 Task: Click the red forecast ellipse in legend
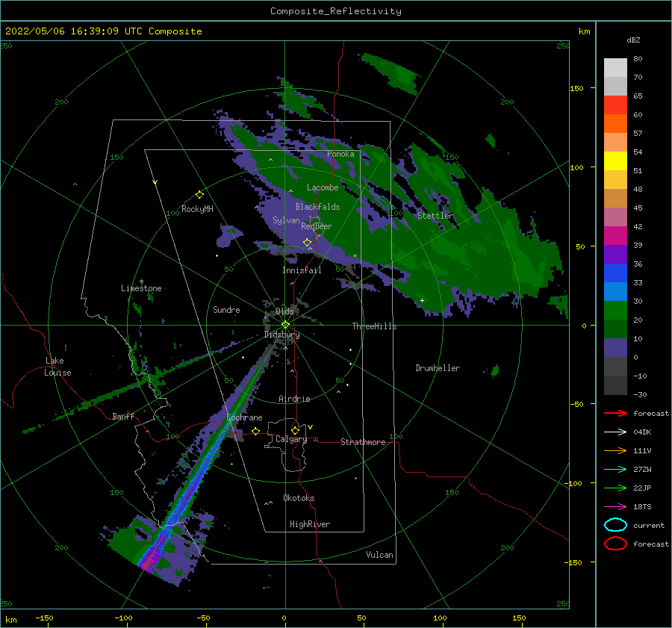coord(615,544)
